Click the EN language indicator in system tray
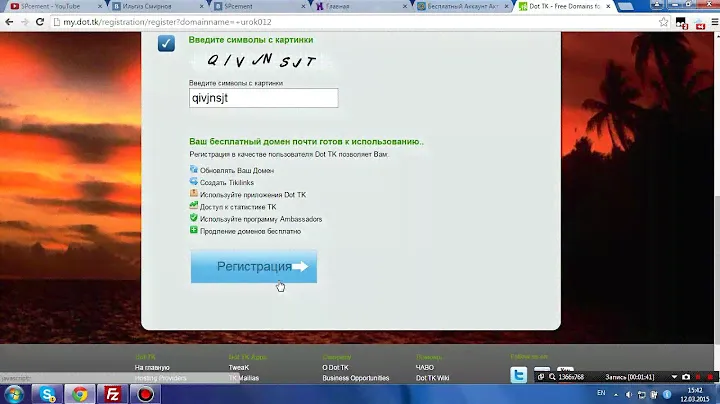This screenshot has height=404, width=720. [601, 393]
